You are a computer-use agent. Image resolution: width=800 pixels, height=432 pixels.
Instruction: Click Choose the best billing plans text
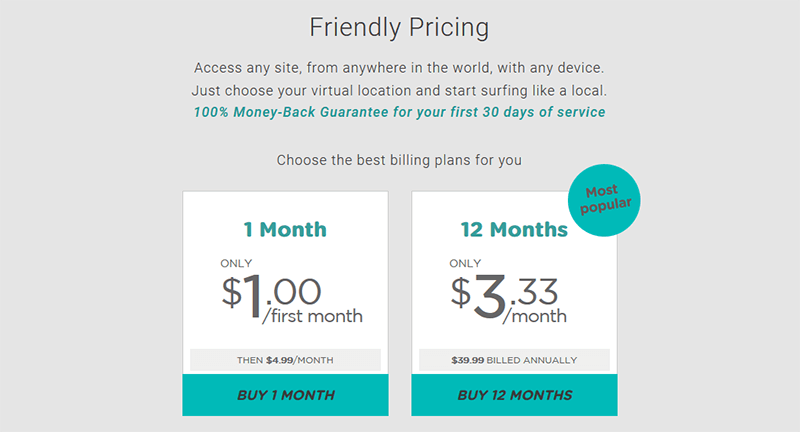point(399,160)
